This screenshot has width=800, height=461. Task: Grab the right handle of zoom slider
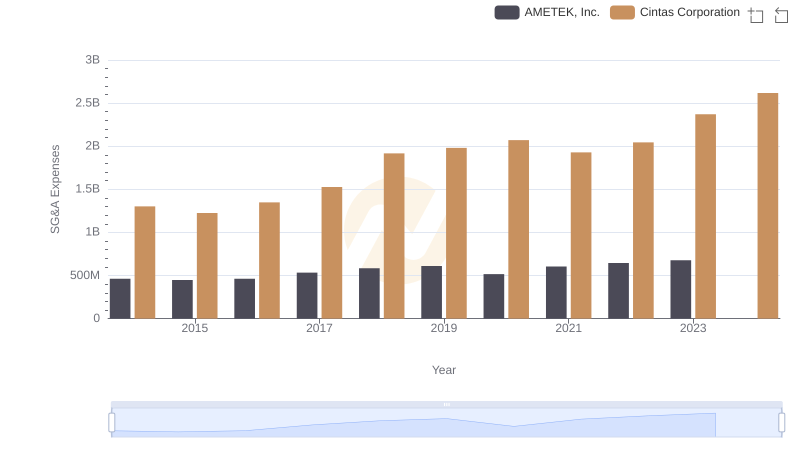pos(781,423)
